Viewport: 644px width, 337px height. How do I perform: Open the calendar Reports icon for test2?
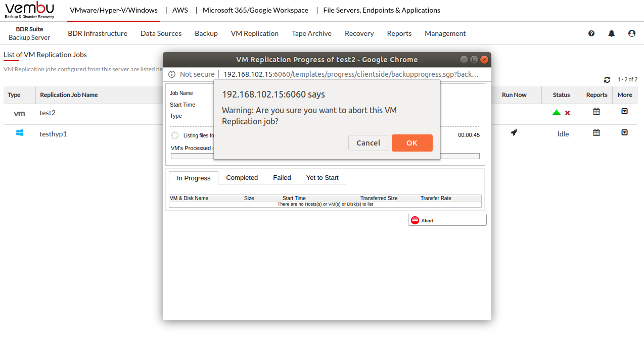tap(596, 112)
